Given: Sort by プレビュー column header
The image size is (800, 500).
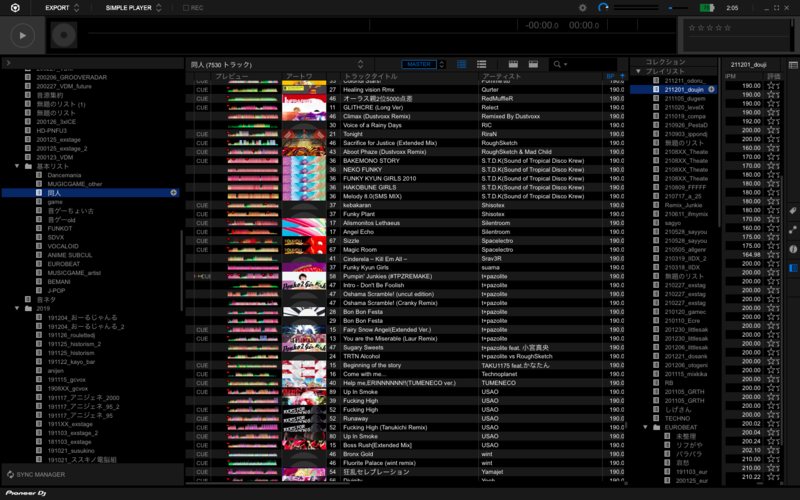Looking at the screenshot, I should coord(232,76).
